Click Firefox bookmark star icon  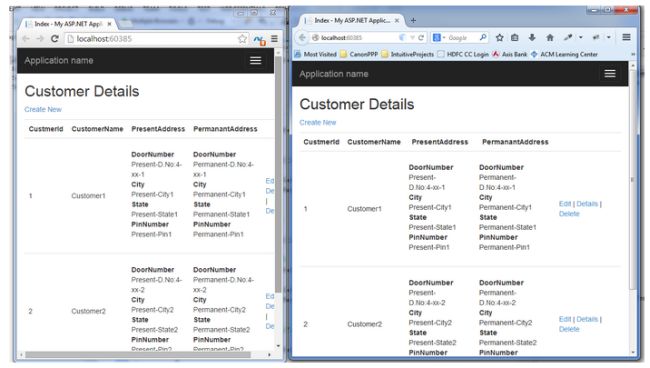pos(500,38)
